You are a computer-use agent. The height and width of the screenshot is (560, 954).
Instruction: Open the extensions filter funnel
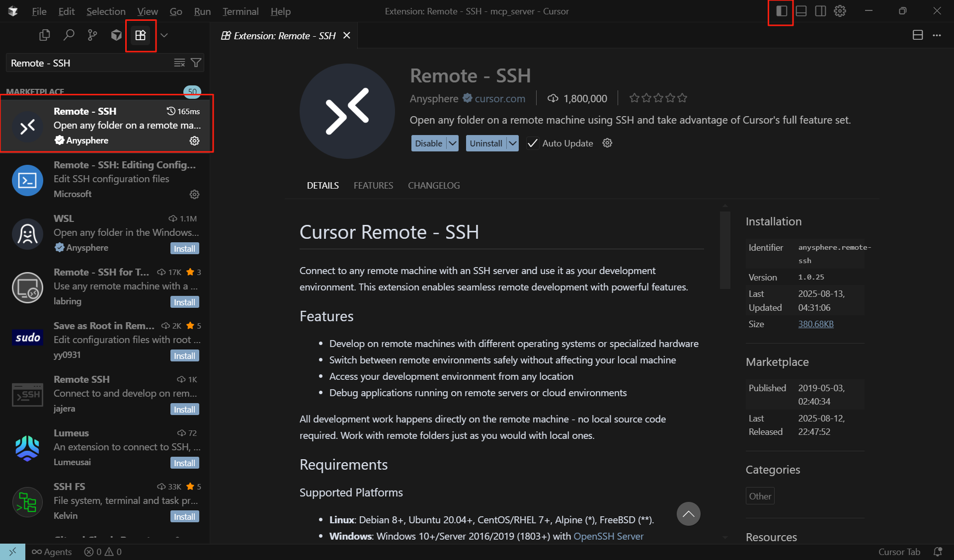point(196,63)
